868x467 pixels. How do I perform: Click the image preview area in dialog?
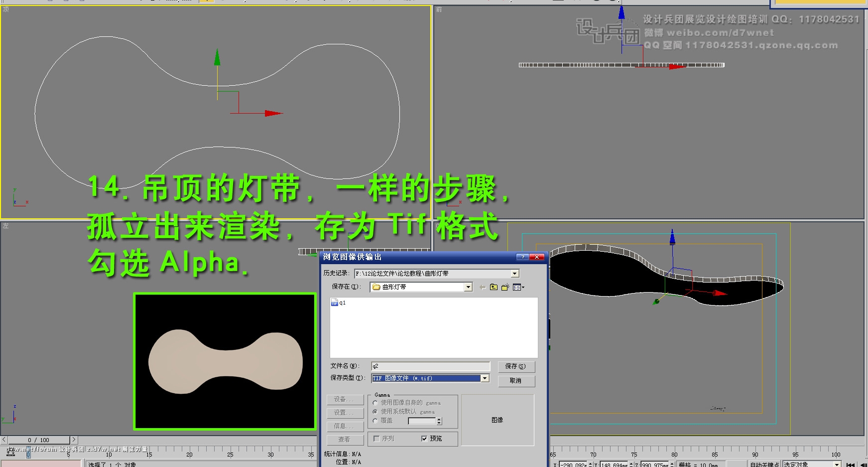click(x=497, y=420)
